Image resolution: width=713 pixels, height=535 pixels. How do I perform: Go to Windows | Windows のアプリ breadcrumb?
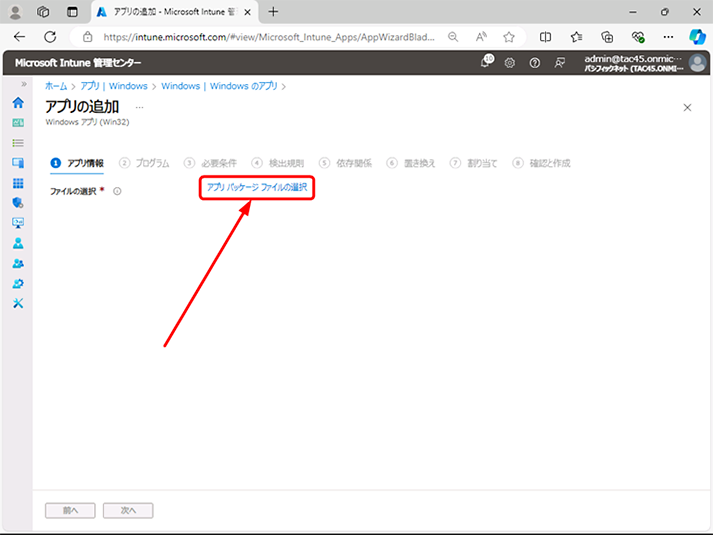(x=219, y=86)
